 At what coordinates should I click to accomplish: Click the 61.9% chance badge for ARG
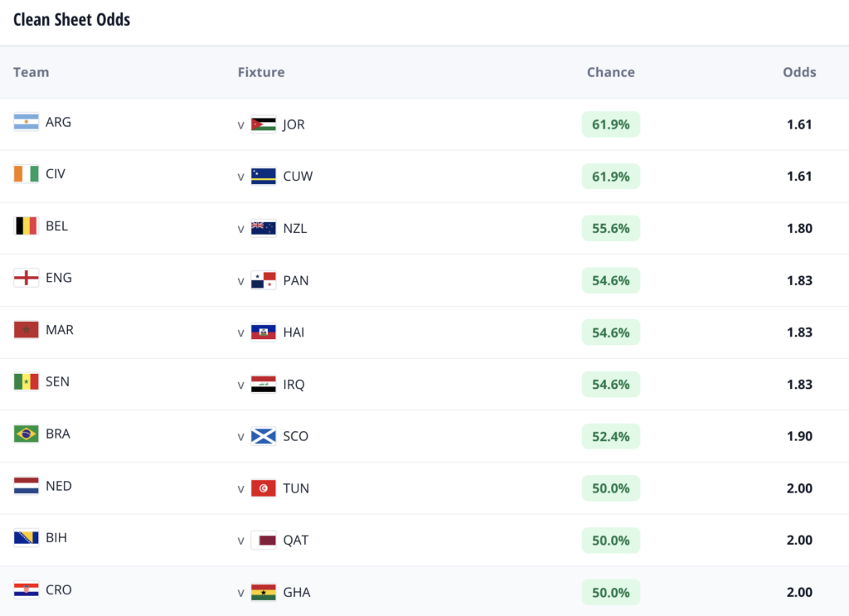(611, 124)
